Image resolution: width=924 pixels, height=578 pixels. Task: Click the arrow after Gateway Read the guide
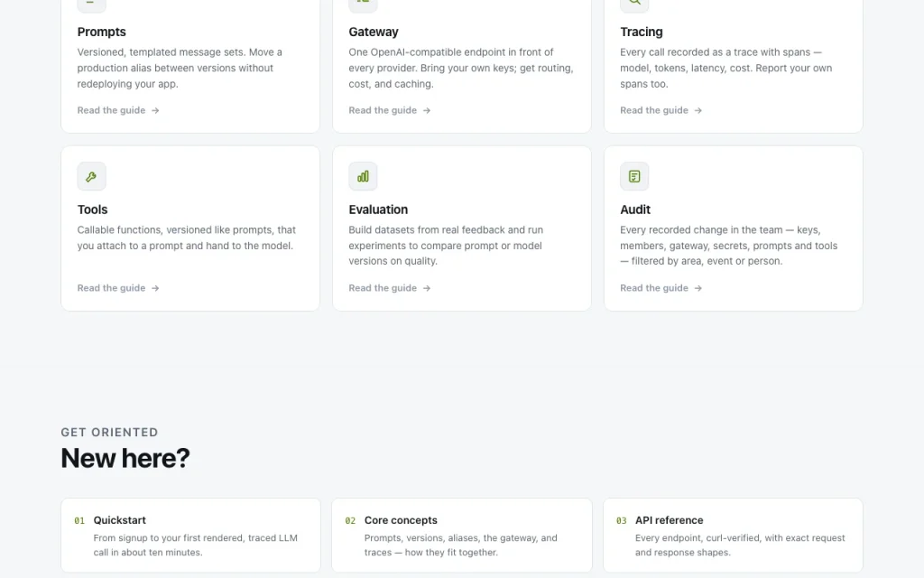tap(427, 110)
